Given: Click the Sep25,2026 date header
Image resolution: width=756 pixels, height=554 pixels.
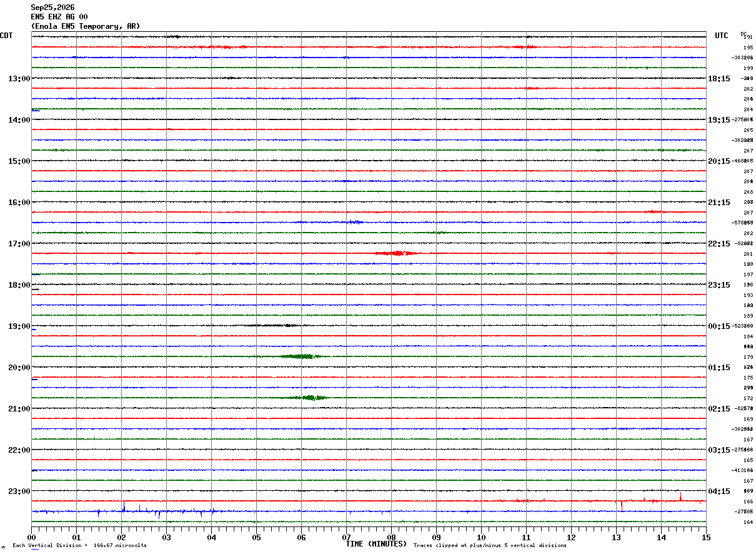Looking at the screenshot, I should (x=52, y=8).
